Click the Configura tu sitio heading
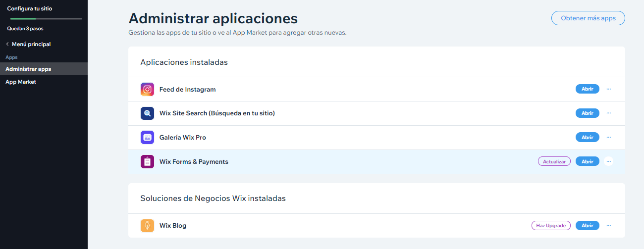The width and height of the screenshot is (644, 249). (29, 8)
